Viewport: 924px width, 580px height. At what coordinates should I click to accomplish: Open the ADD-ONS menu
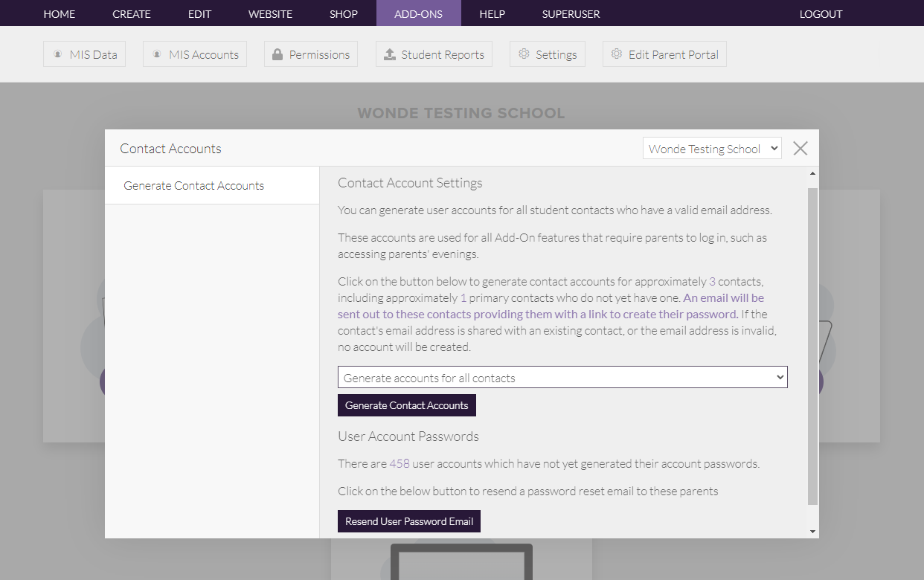click(418, 13)
